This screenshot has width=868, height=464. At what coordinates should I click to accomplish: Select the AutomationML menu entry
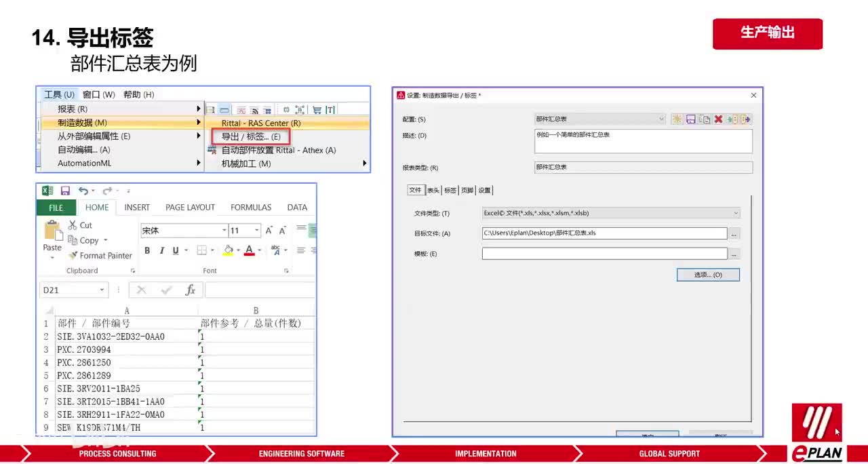point(122,163)
